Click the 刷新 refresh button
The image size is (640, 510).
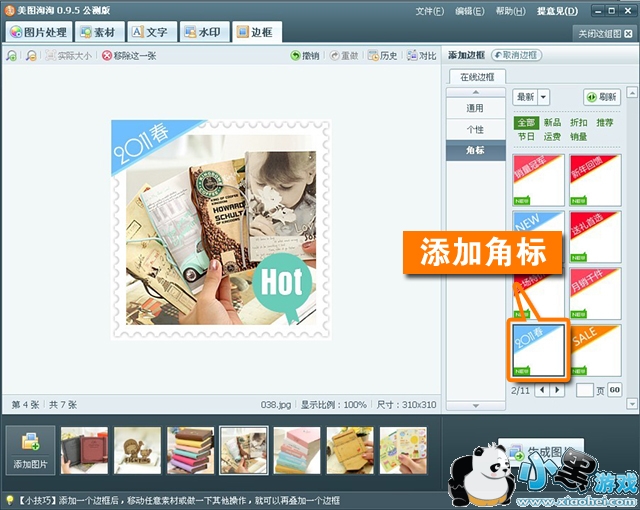point(602,97)
